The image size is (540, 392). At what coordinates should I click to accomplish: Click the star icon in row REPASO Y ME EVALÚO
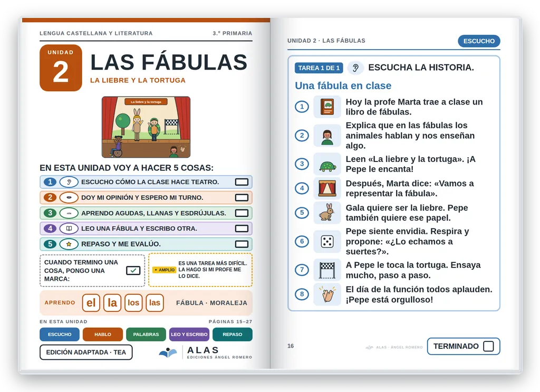click(x=69, y=244)
